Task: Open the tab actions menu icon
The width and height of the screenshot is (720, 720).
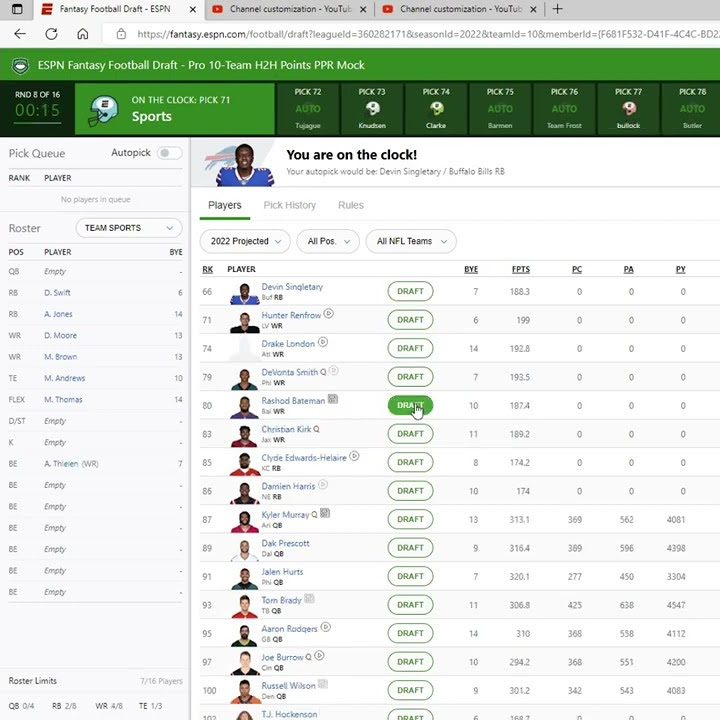Action: click(17, 9)
